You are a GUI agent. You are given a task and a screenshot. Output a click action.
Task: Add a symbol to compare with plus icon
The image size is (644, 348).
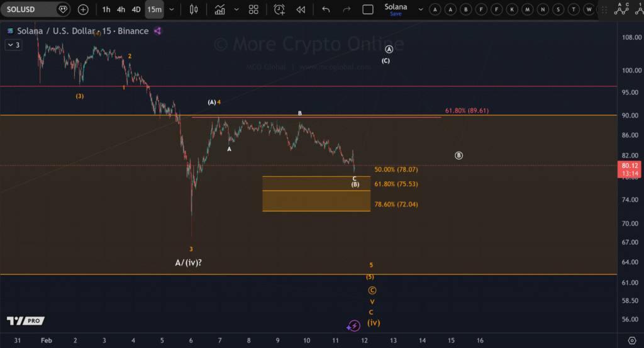(x=83, y=9)
